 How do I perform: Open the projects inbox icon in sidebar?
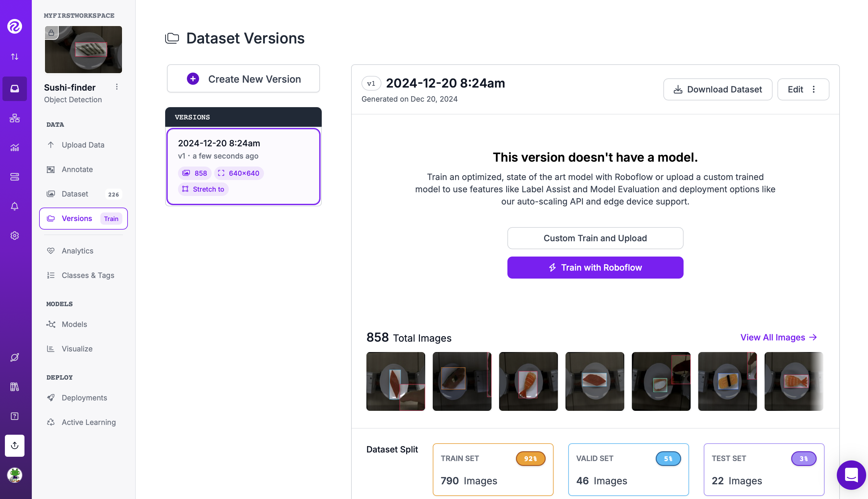[15, 88]
